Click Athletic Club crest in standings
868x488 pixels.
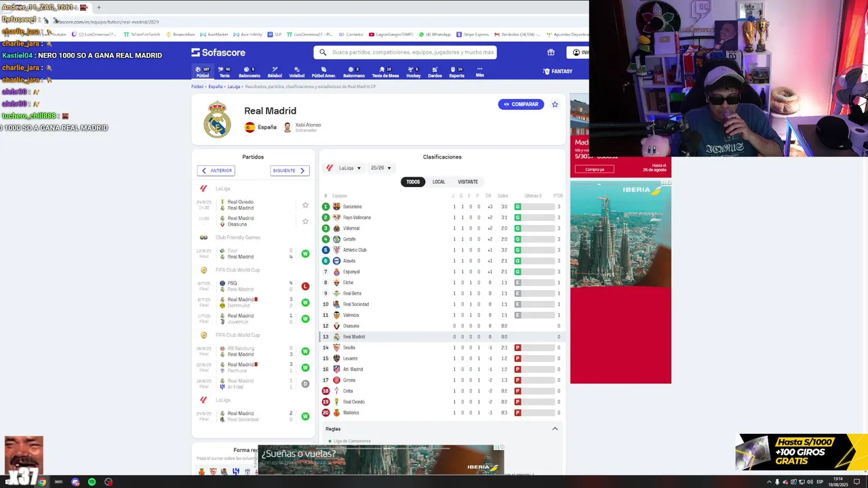(336, 250)
